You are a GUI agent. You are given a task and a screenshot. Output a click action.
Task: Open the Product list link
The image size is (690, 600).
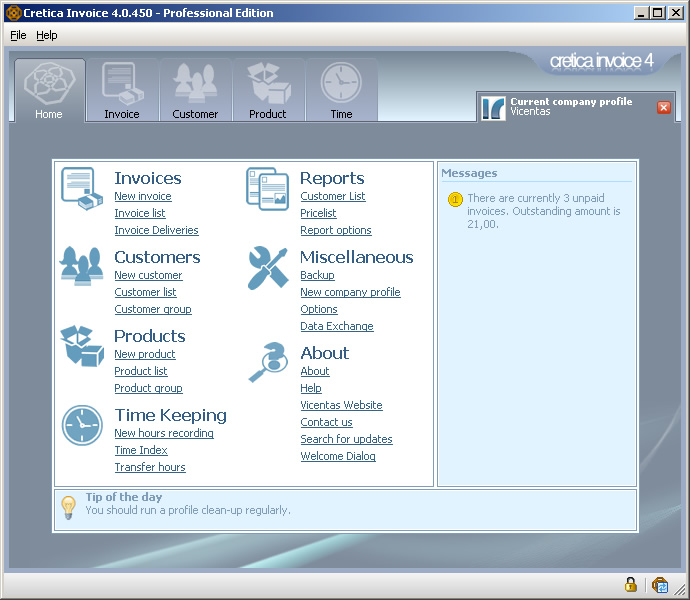141,371
